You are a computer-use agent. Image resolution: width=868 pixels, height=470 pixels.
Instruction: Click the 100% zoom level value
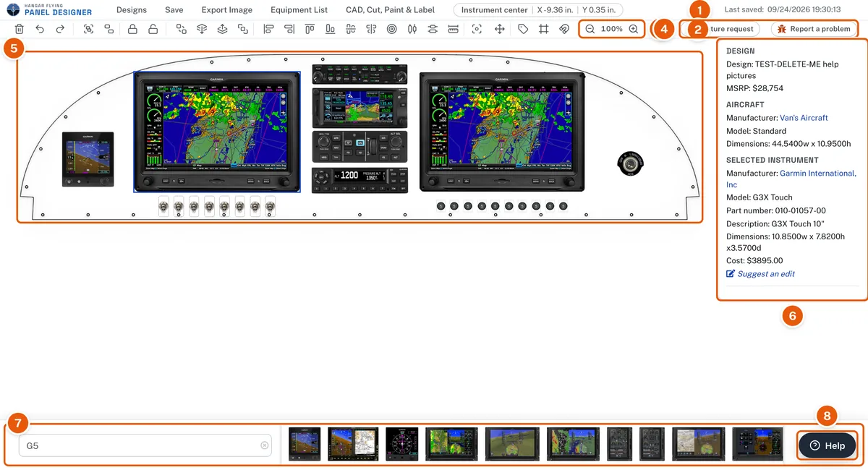coord(612,29)
